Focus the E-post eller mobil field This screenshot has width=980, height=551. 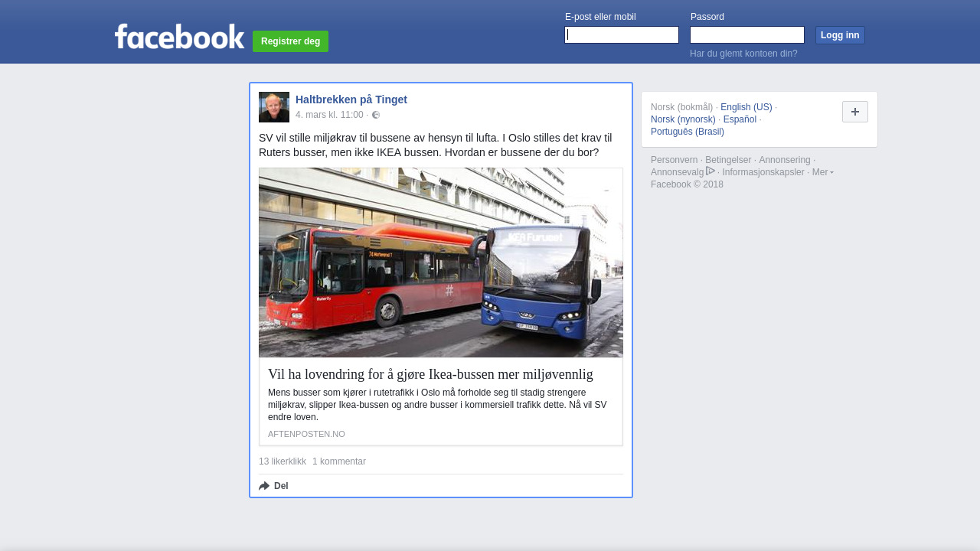tap(622, 35)
